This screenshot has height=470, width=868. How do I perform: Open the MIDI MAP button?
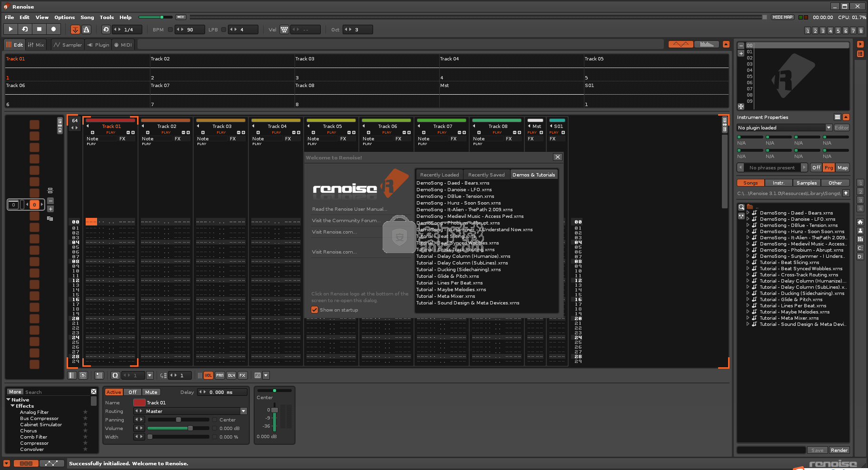[782, 17]
